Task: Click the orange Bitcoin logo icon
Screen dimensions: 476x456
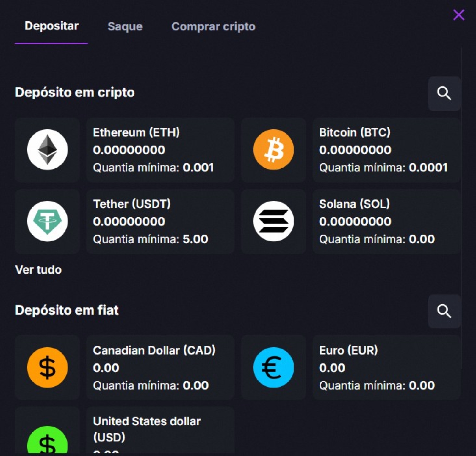Action: [x=273, y=150]
